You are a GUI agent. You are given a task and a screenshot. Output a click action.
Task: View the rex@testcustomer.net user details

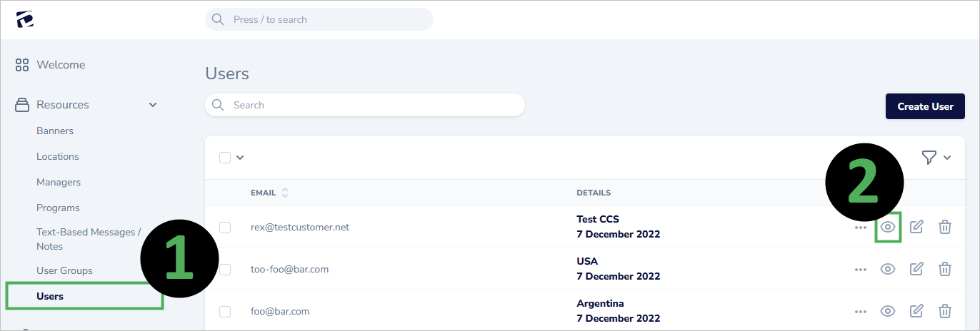tap(888, 228)
